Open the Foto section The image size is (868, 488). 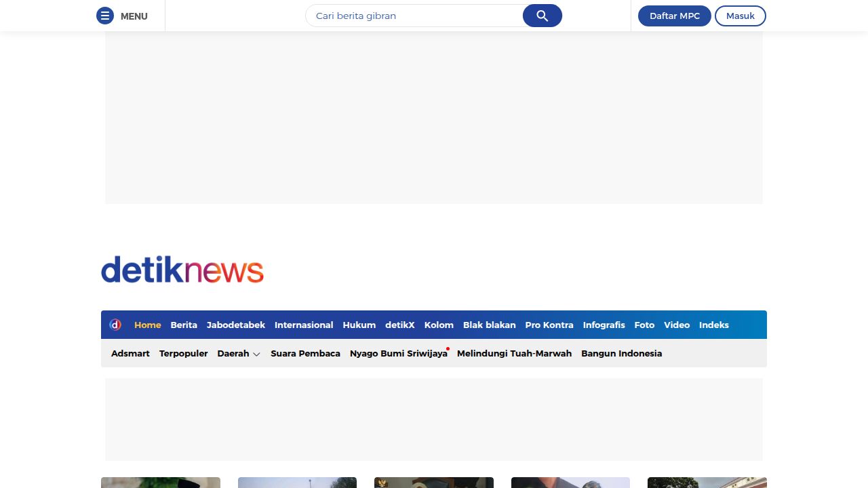click(645, 325)
